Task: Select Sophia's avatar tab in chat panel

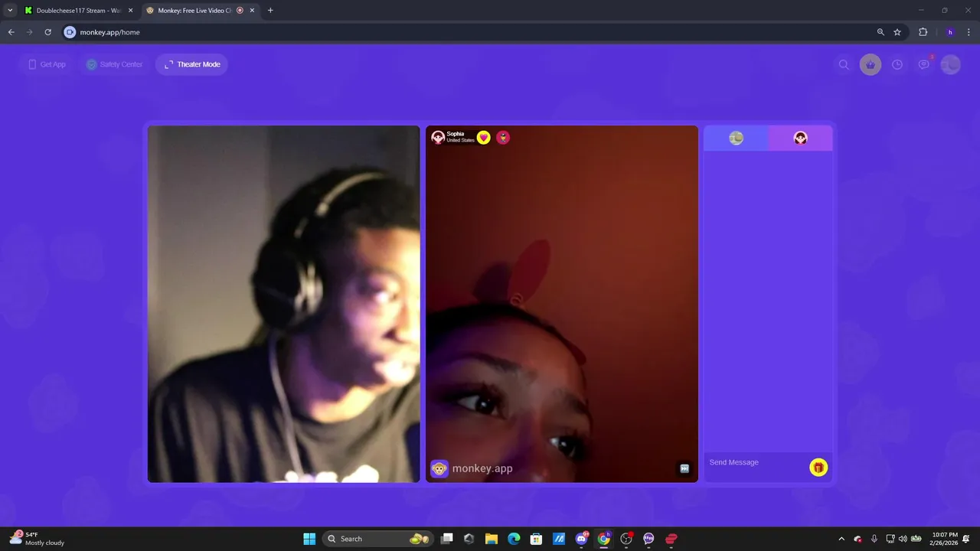Action: tap(800, 138)
